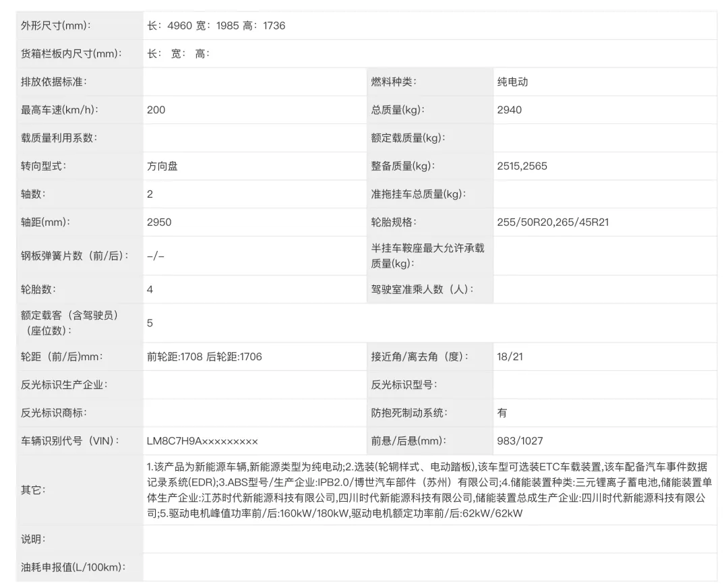The image size is (728, 586).
Task: Click the 额定载客（含驾驶员）（座位数） label
Action: [69, 323]
